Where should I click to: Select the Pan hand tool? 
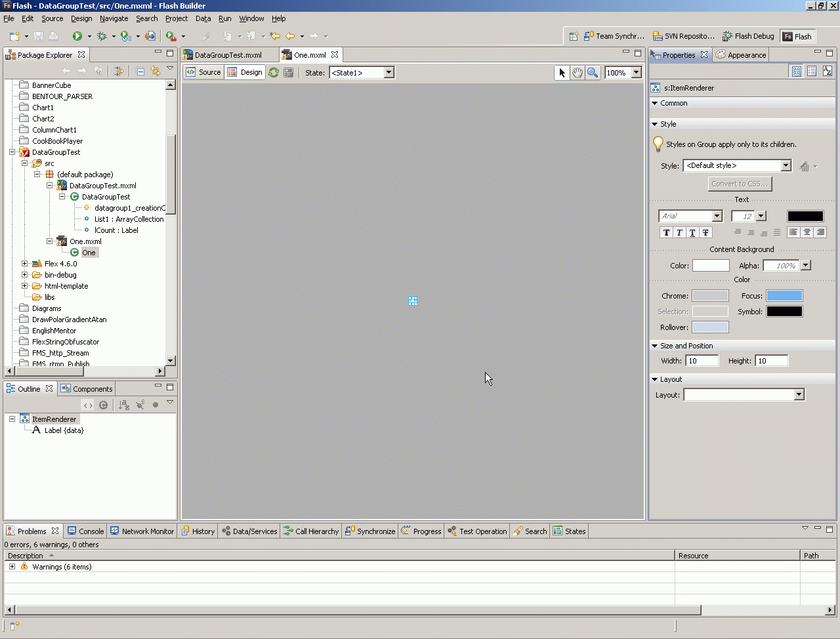point(577,73)
